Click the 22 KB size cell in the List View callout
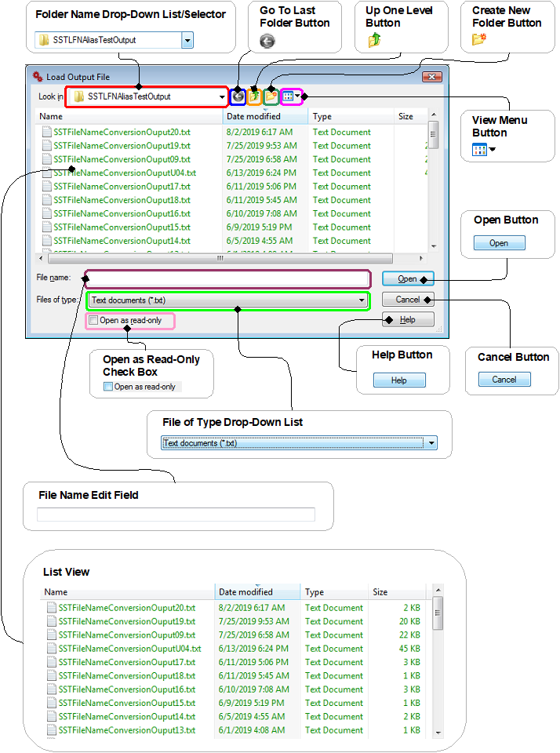Viewport: 560px width, 753px height. 409,635
